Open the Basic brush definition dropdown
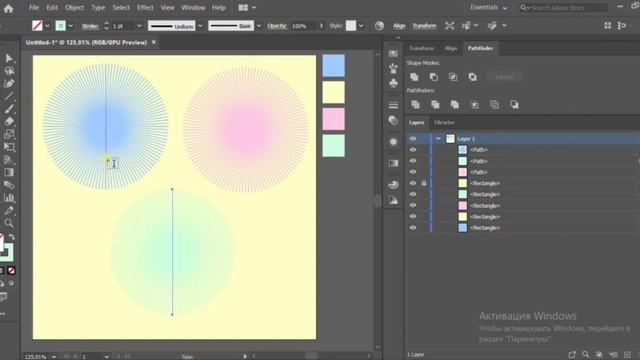 coord(259,26)
